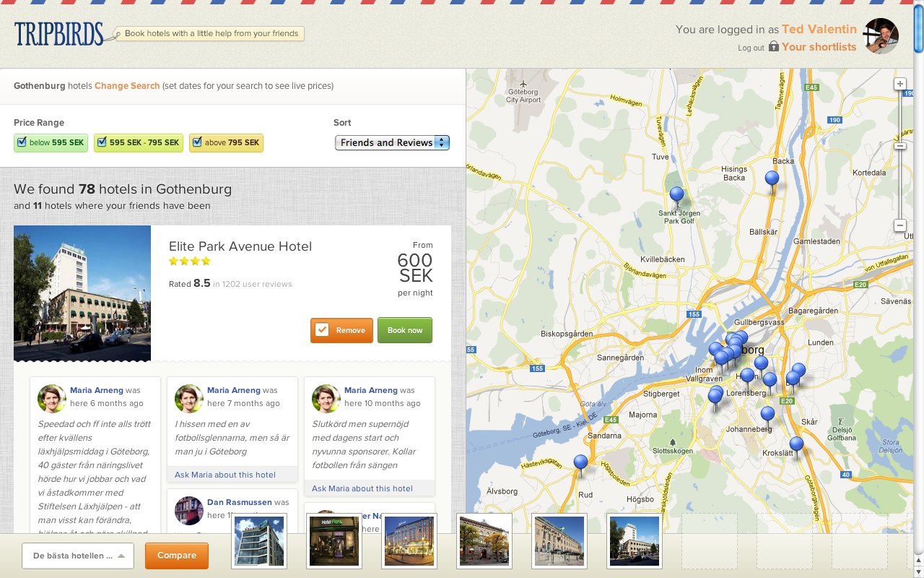Click the Göteborg City Airport icon on map

coord(523,82)
